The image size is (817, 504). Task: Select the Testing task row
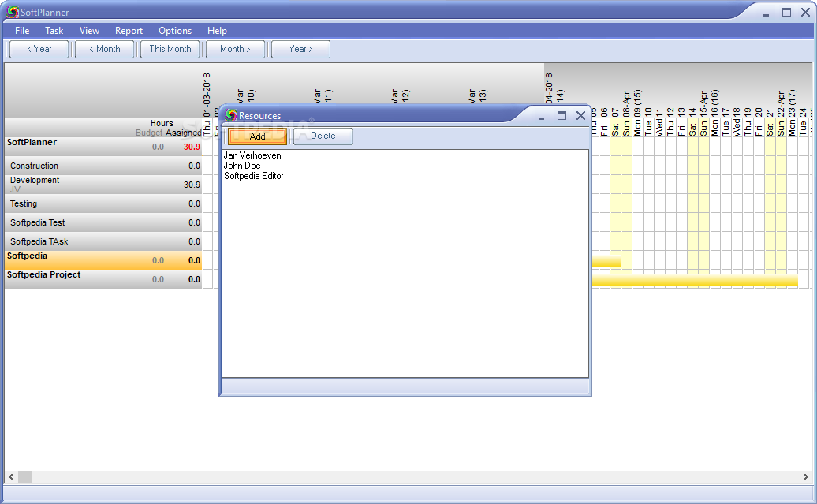pyautogui.click(x=103, y=203)
